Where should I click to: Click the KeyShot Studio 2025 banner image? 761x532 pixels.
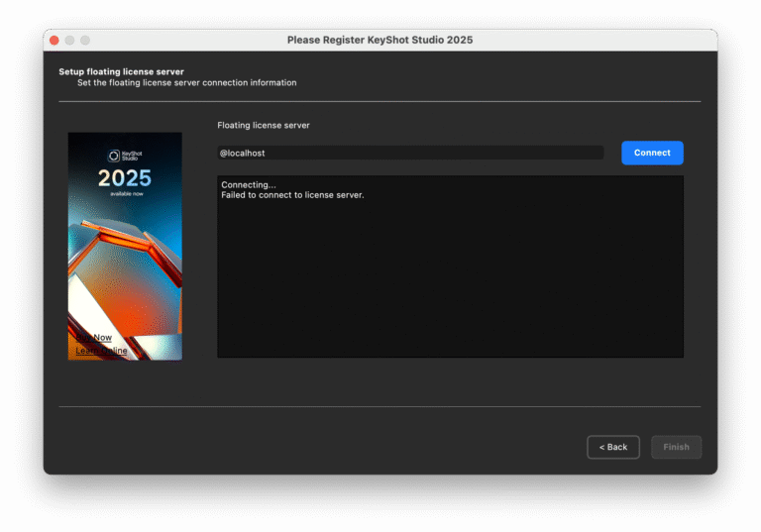coord(125,246)
